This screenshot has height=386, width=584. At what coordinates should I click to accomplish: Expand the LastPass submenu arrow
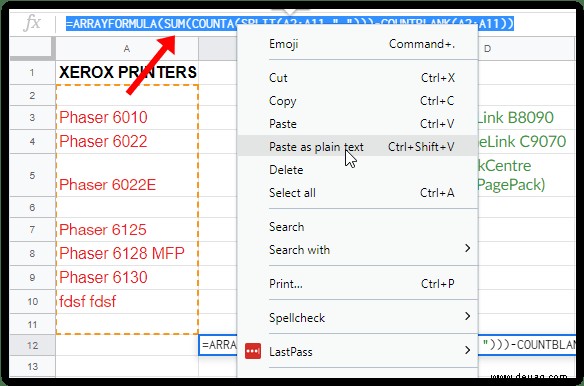(467, 350)
